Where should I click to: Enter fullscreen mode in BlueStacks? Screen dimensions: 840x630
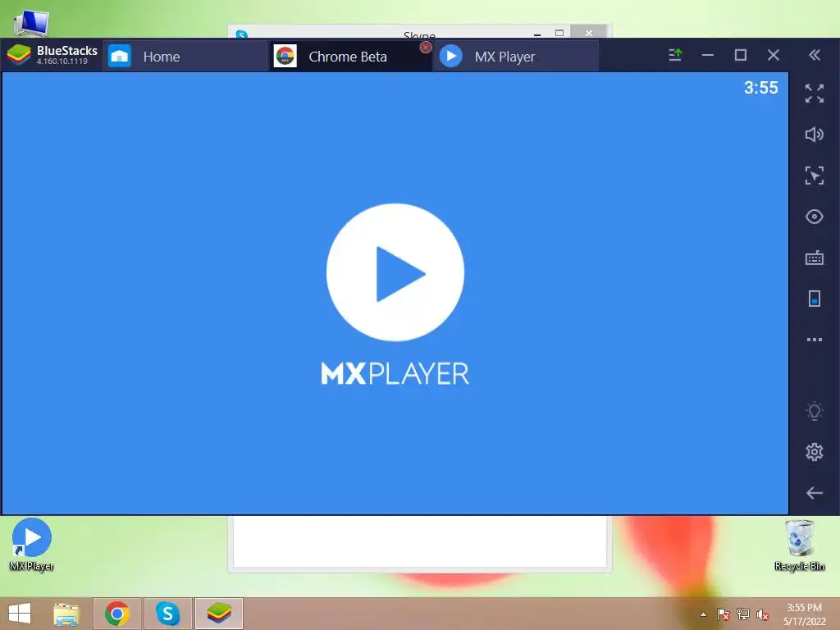click(815, 94)
